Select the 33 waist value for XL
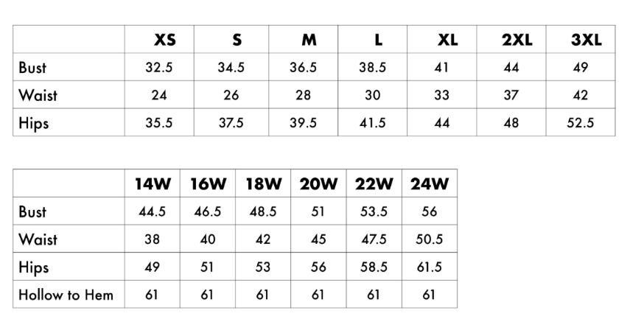The width and height of the screenshot is (644, 330). click(x=443, y=95)
